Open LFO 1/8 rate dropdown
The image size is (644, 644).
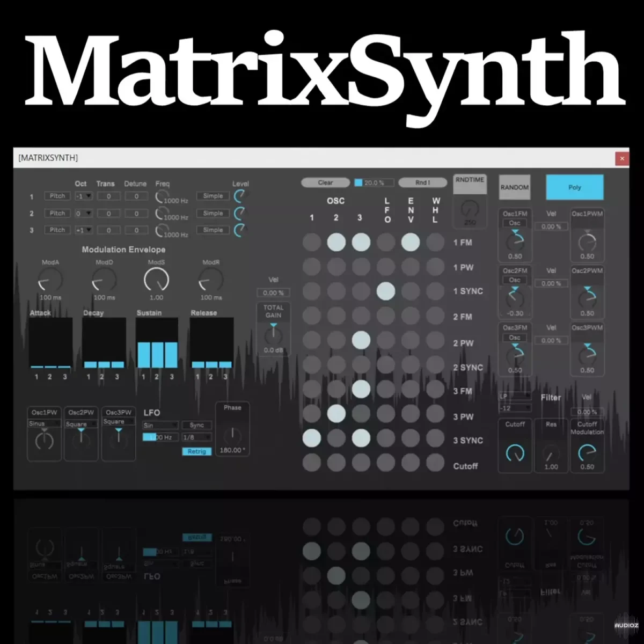197,437
